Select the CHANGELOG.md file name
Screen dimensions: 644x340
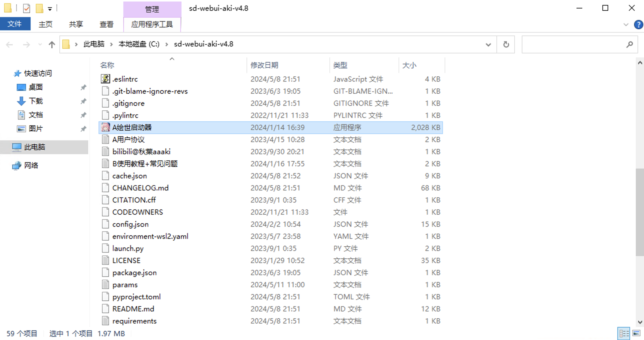140,188
